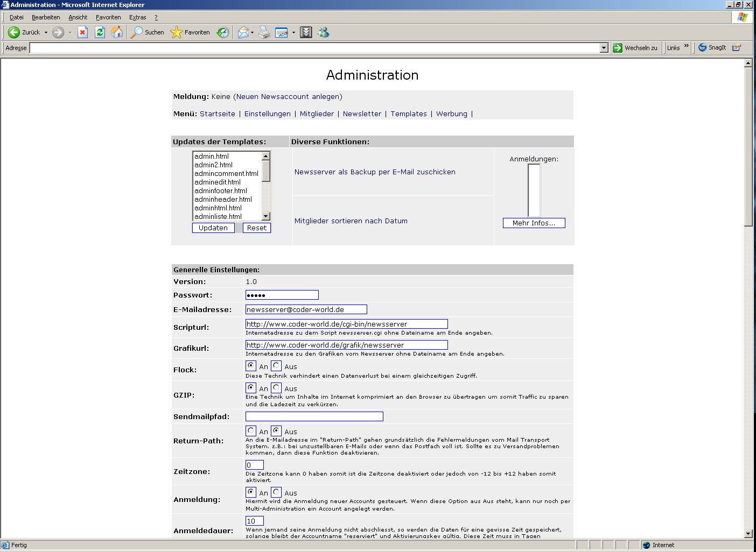Viewport: 756px width, 552px height.
Task: Open the ? help menu
Action: (x=156, y=17)
